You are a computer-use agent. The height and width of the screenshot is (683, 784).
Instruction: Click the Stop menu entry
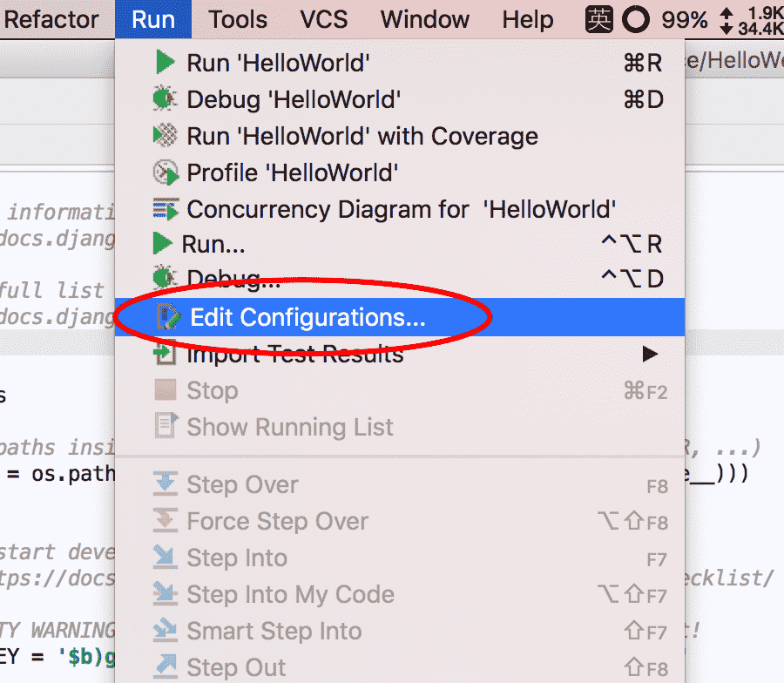(400, 390)
